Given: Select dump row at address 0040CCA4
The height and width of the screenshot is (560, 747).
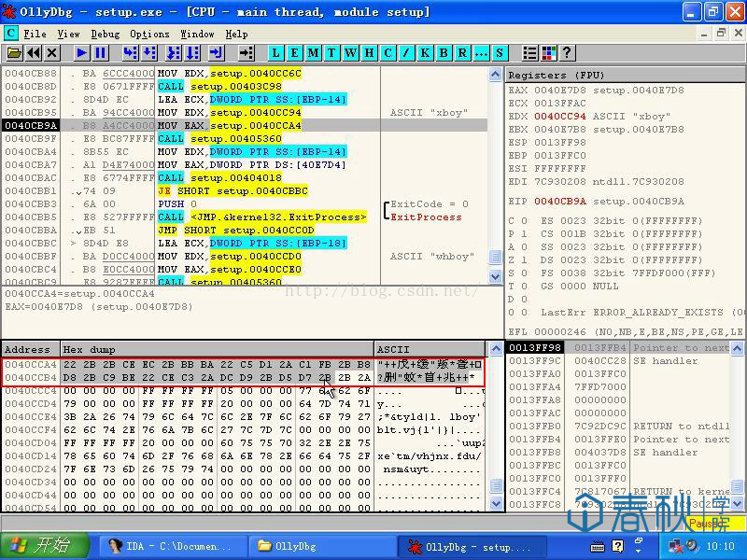Looking at the screenshot, I should 244,365.
